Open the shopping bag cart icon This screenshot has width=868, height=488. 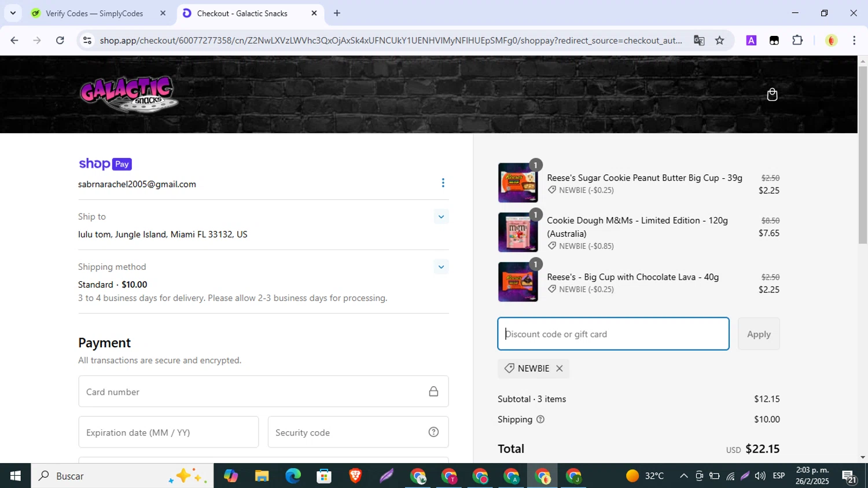(x=772, y=94)
